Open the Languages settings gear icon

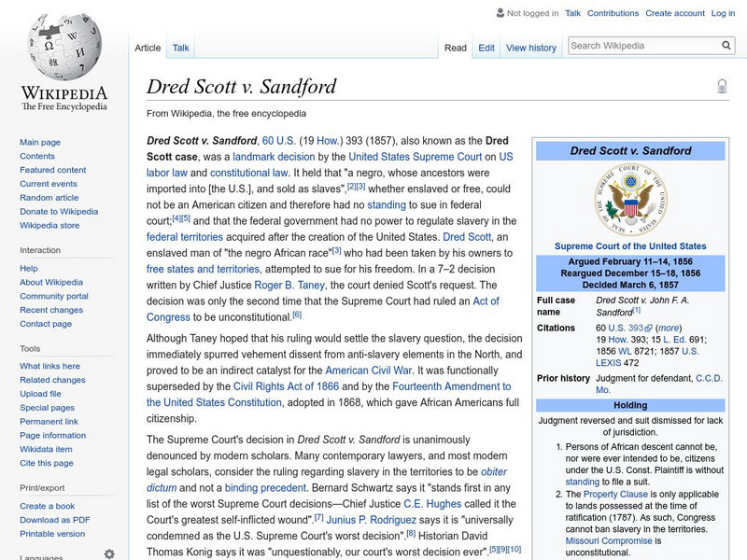(x=109, y=553)
